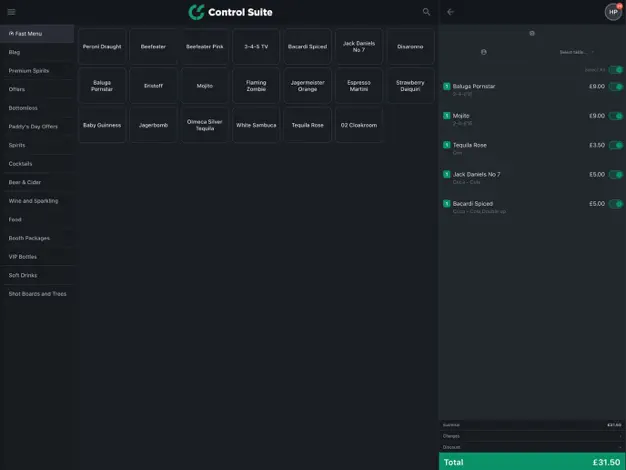Expand the Charges row
The width and height of the screenshot is (626, 470).
coord(532,436)
